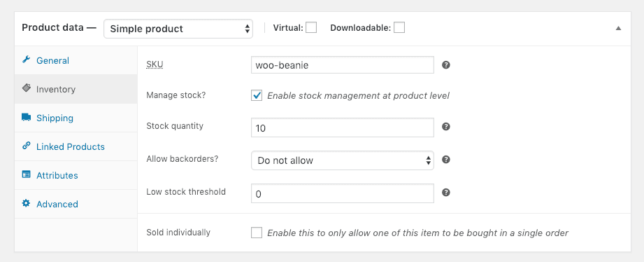644x262 pixels.
Task: Select the Inventory tab
Action: tap(76, 89)
